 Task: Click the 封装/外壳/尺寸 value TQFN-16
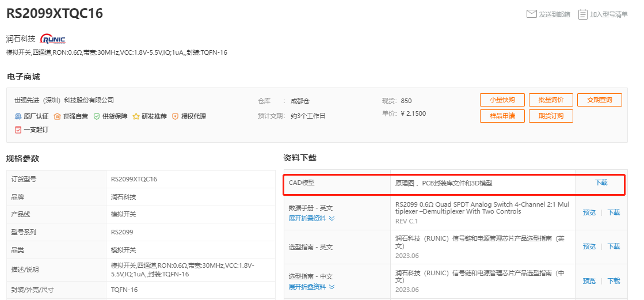point(124,290)
